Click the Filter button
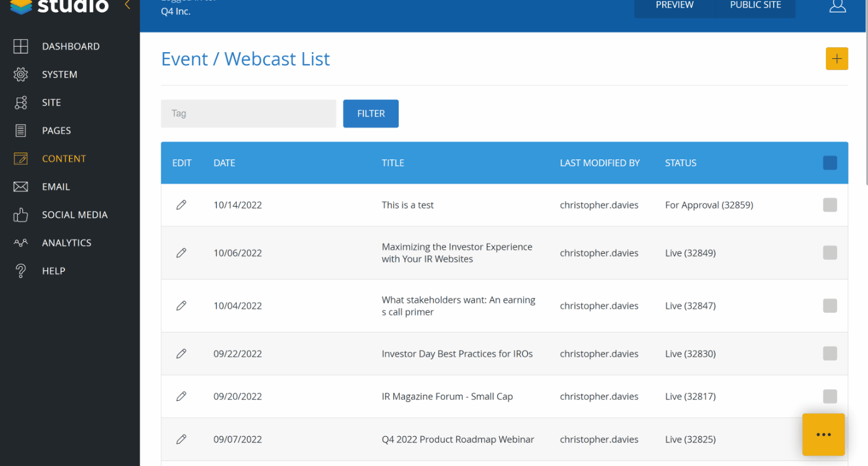 [371, 114]
